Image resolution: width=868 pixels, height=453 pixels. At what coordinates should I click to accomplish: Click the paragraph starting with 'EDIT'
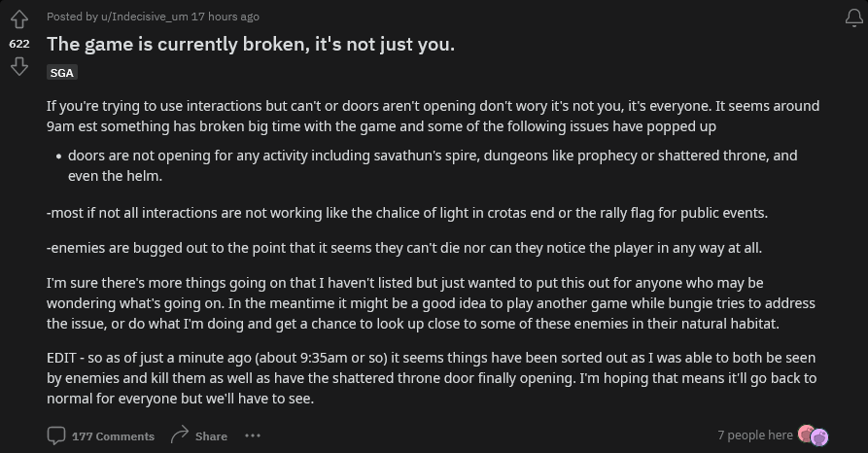point(432,379)
